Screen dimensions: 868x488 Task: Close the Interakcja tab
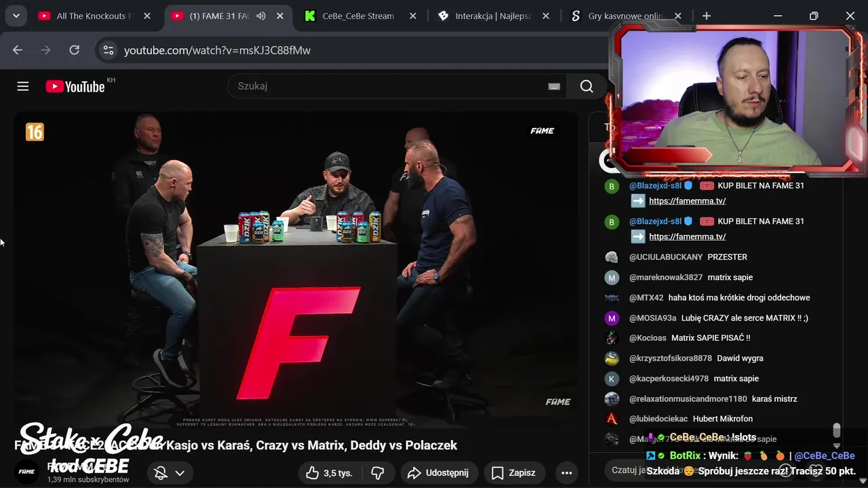tap(546, 16)
